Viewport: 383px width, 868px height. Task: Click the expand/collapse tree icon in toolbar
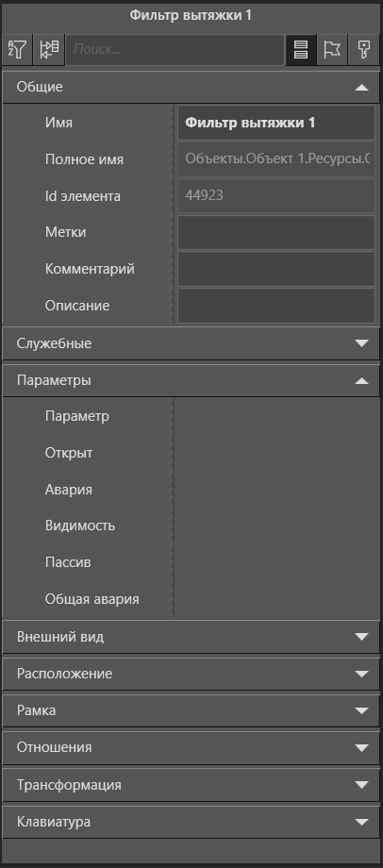(x=49, y=50)
